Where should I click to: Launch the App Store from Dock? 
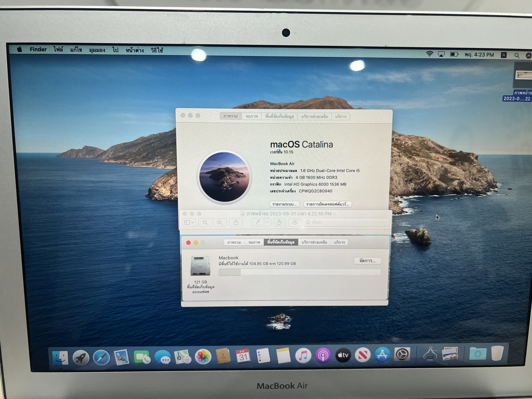click(x=382, y=355)
